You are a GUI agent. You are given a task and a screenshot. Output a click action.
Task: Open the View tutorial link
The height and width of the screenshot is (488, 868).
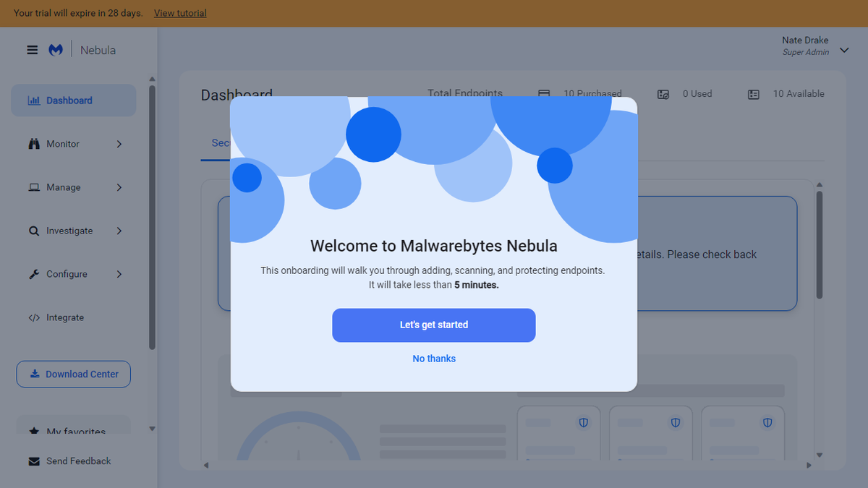179,13
